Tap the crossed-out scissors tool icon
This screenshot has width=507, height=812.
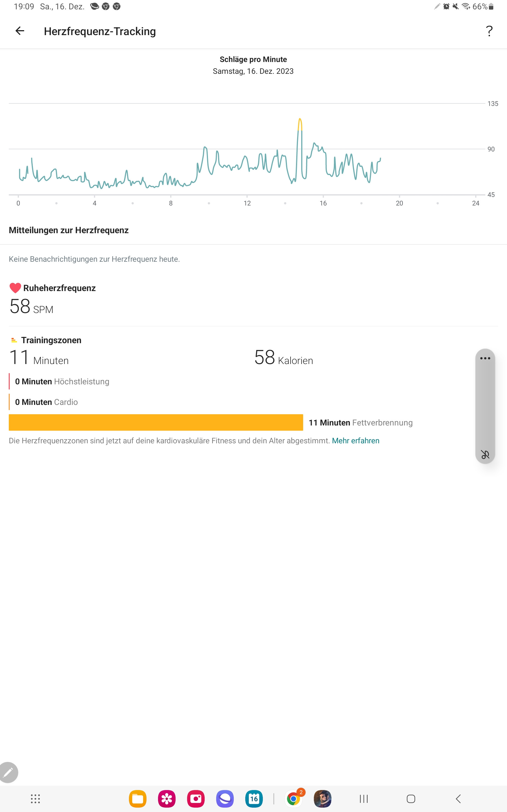[485, 454]
